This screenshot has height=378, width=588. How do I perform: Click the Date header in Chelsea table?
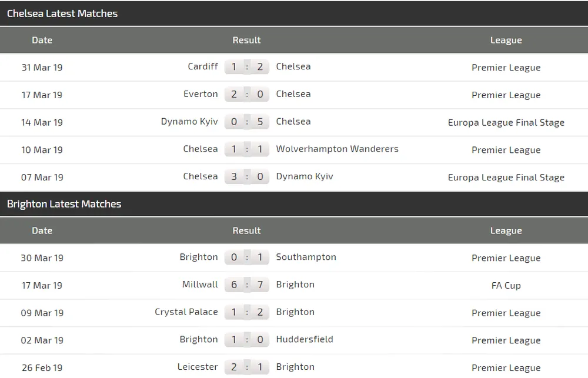pos(42,40)
